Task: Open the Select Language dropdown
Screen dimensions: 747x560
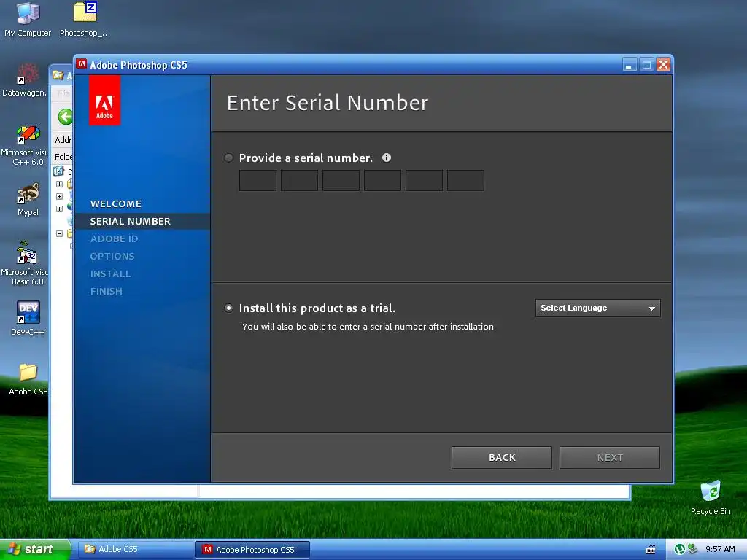Action: pyautogui.click(x=598, y=308)
